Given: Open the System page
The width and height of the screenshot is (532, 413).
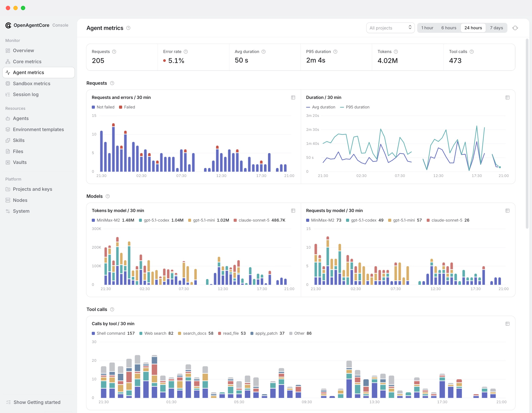Looking at the screenshot, I should click(x=39, y=211).
